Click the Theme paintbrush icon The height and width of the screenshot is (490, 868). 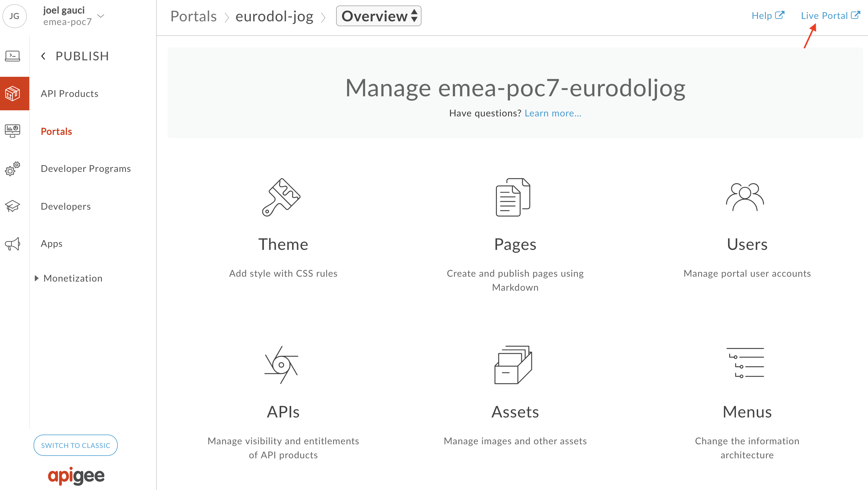pyautogui.click(x=282, y=197)
